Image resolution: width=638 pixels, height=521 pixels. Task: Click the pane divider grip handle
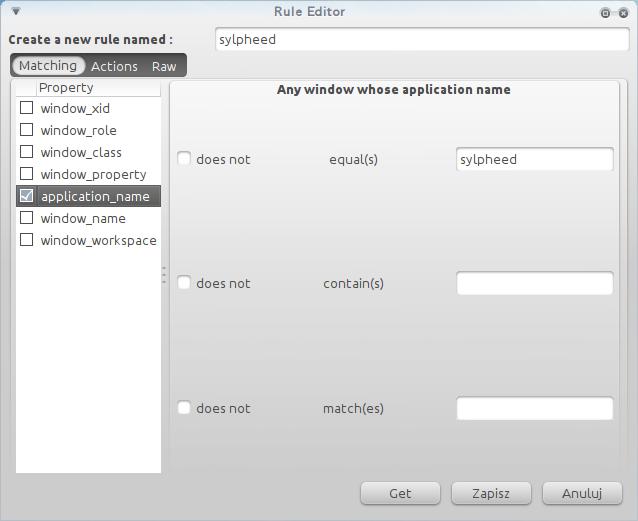164,275
